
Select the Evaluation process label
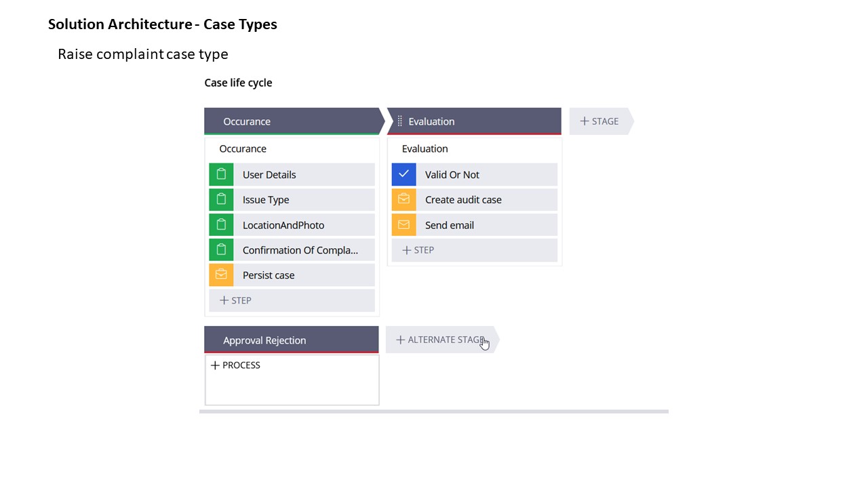point(425,149)
